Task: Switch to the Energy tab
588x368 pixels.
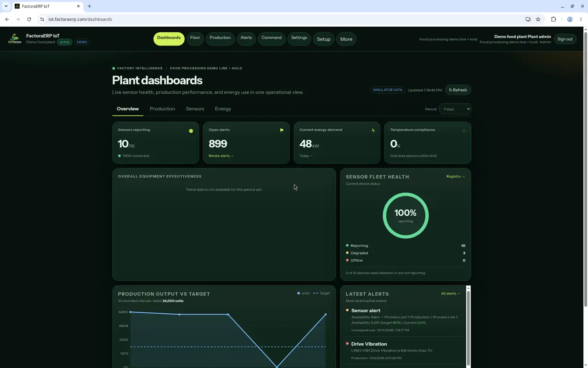Action: (x=223, y=109)
